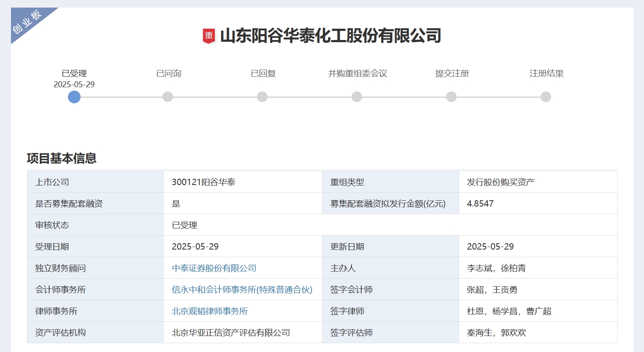The image size is (644, 352).
Task: Select the 已问询 progress marker dot
Action: (168, 97)
